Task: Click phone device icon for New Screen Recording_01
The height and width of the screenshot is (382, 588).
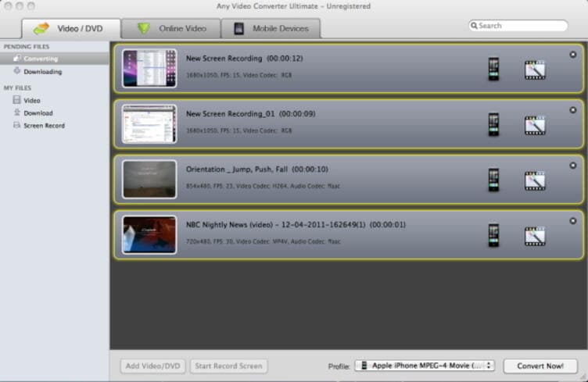Action: pos(493,124)
